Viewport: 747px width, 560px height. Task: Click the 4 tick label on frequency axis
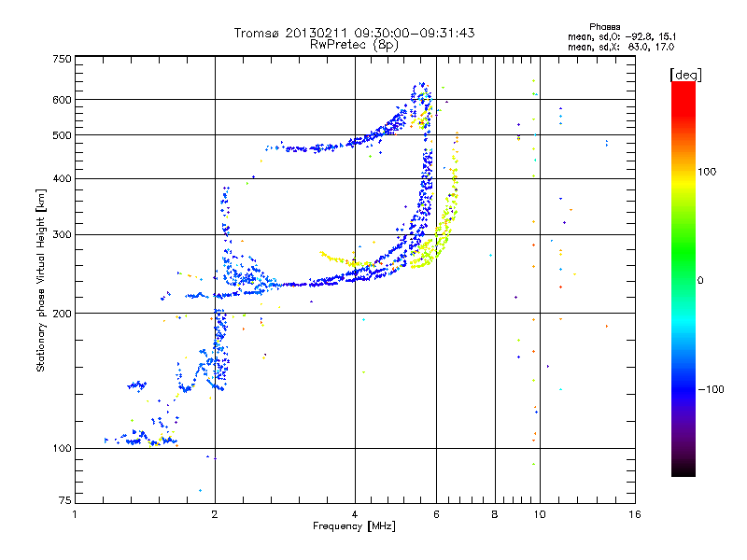pos(355,514)
